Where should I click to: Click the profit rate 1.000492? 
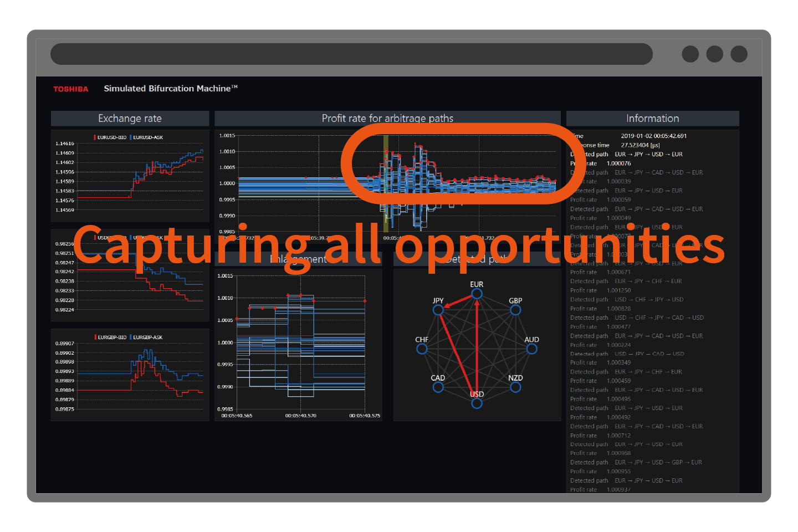click(x=618, y=417)
